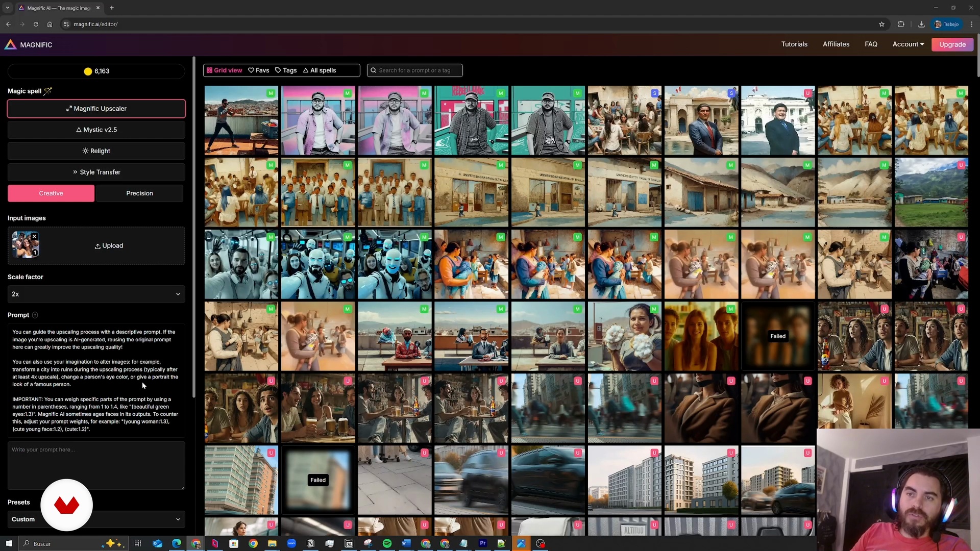
Task: Click the Magnific logo icon
Action: tap(10, 45)
